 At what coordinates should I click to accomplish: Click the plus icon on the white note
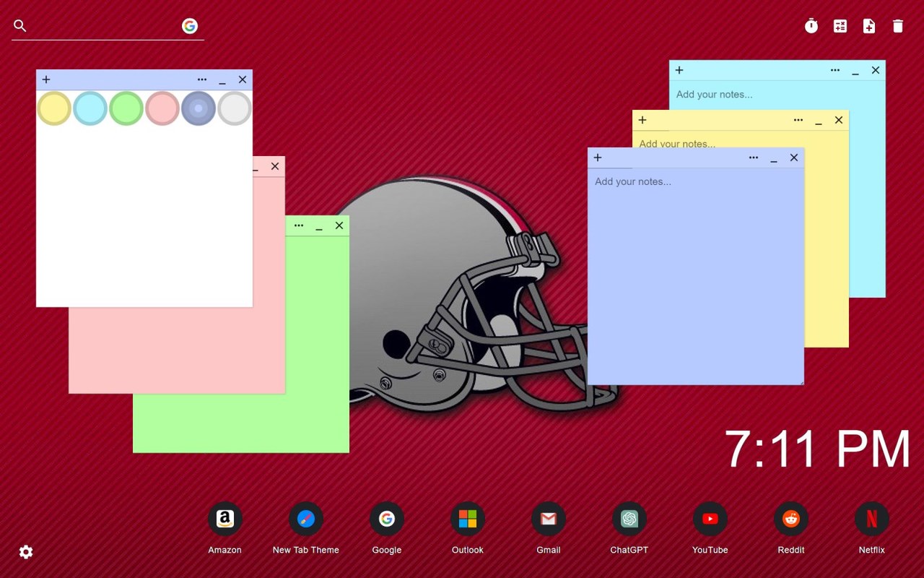tap(46, 79)
